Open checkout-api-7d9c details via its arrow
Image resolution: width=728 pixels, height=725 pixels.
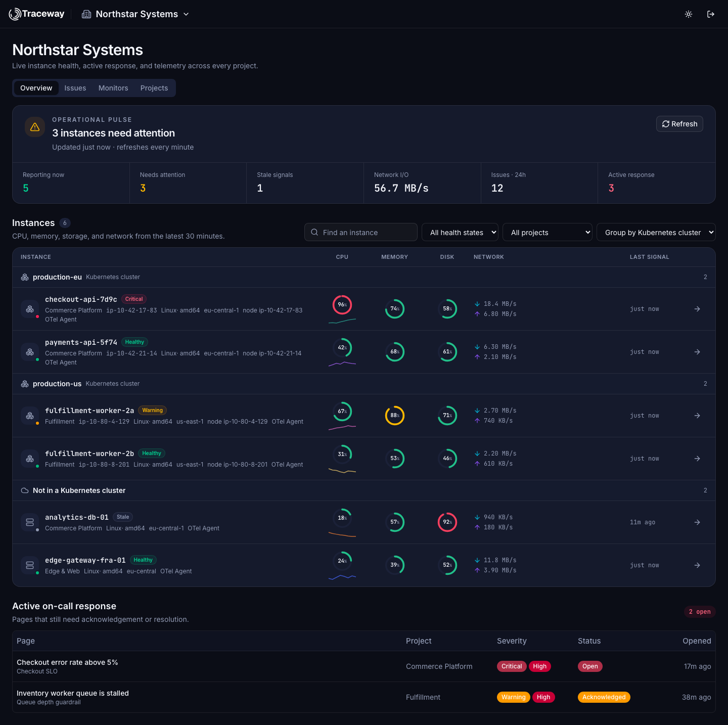(697, 309)
